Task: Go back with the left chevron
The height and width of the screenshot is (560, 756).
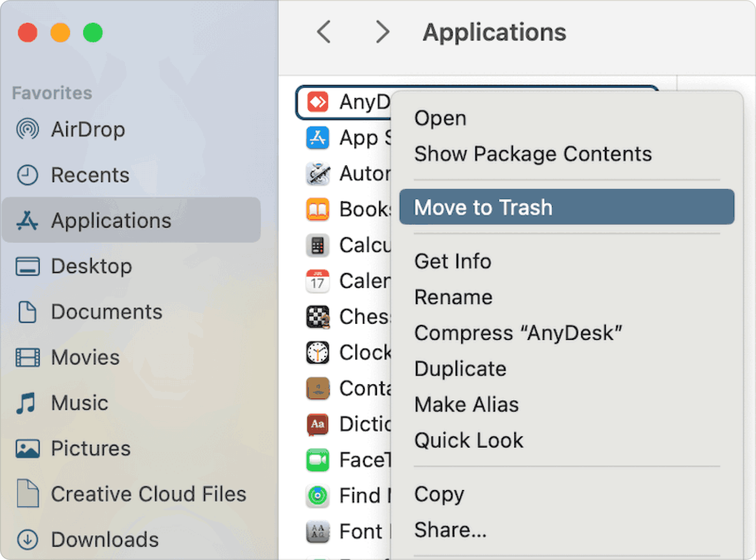Action: coord(324,32)
